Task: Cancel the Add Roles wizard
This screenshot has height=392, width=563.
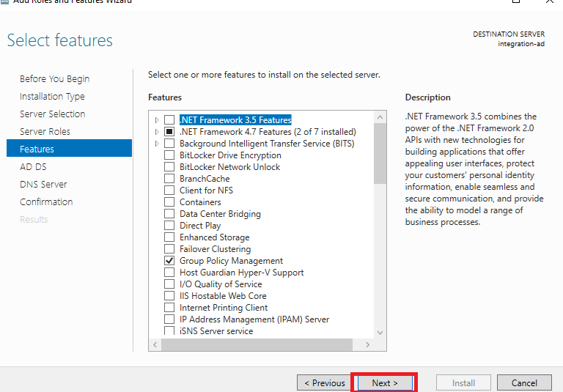Action: pyautogui.click(x=524, y=383)
